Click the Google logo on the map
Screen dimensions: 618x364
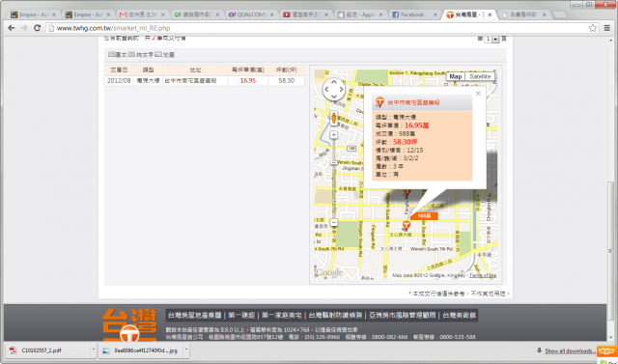coord(329,272)
